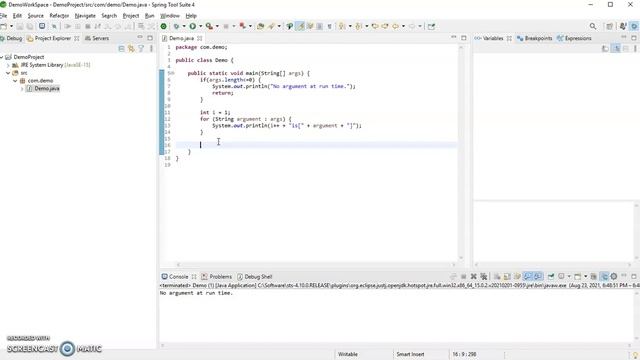Click the Remove Launch X icon in Console

473,277
